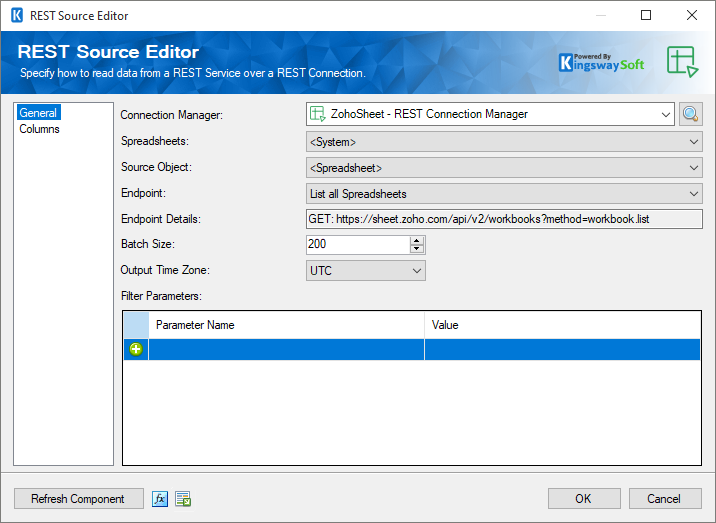The image size is (716, 523).
Task: Click the Value column header
Action: click(x=563, y=325)
